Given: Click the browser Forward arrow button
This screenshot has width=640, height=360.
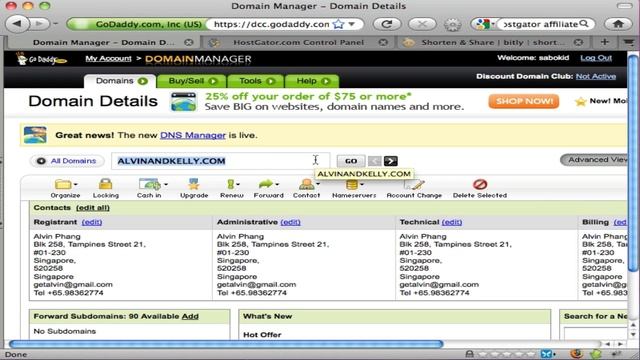Looking at the screenshot, I should [x=40, y=24].
